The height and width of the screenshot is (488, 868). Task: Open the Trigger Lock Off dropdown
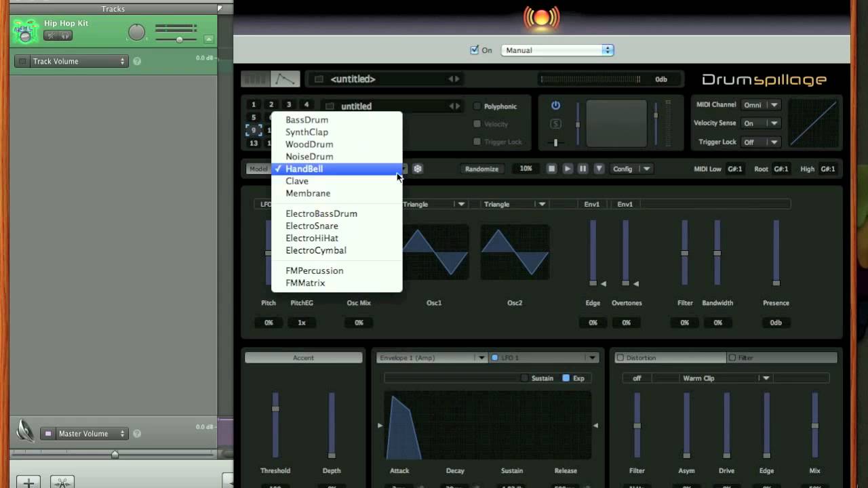pyautogui.click(x=762, y=142)
